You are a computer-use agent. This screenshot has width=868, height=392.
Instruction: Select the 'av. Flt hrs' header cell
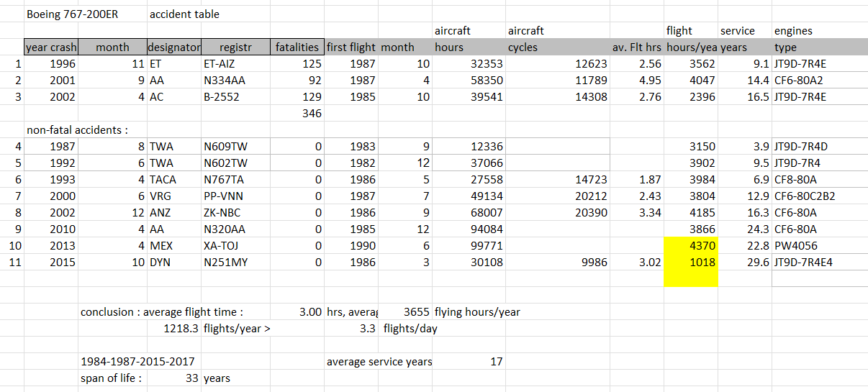coord(637,47)
